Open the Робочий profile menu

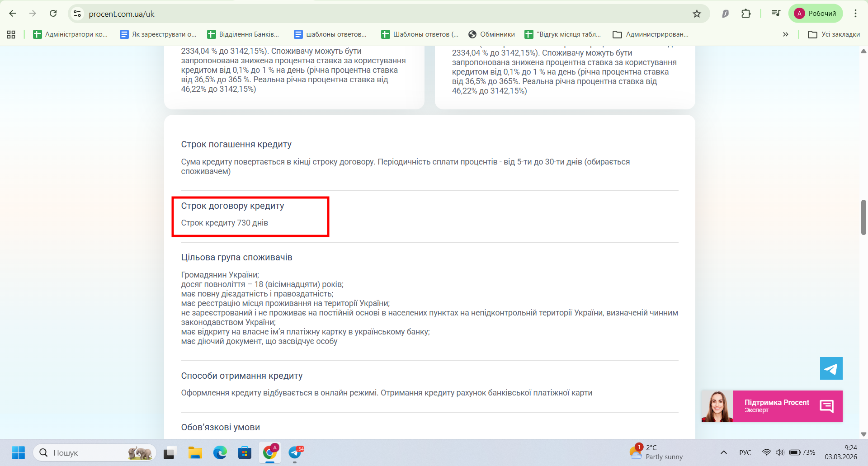(x=816, y=14)
